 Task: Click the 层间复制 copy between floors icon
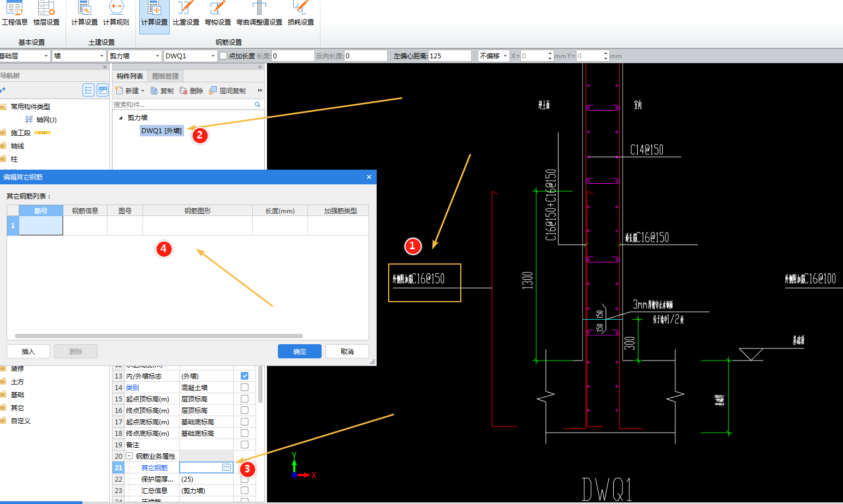coord(213,91)
